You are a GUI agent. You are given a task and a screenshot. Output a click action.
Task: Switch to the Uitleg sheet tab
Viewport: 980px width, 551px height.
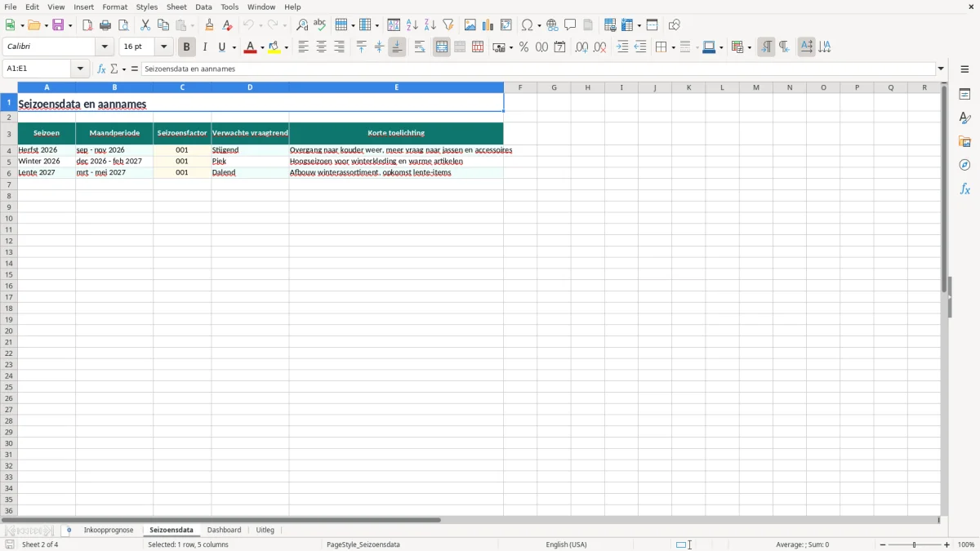coord(265,531)
